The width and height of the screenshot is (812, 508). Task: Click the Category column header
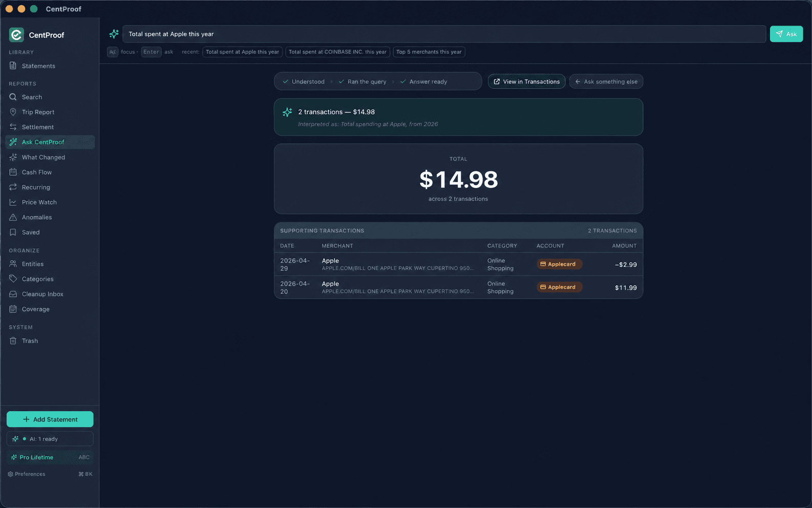502,246
